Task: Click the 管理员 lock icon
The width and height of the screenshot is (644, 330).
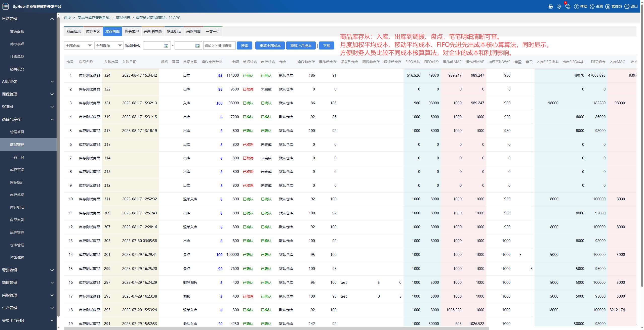Action: point(608,7)
